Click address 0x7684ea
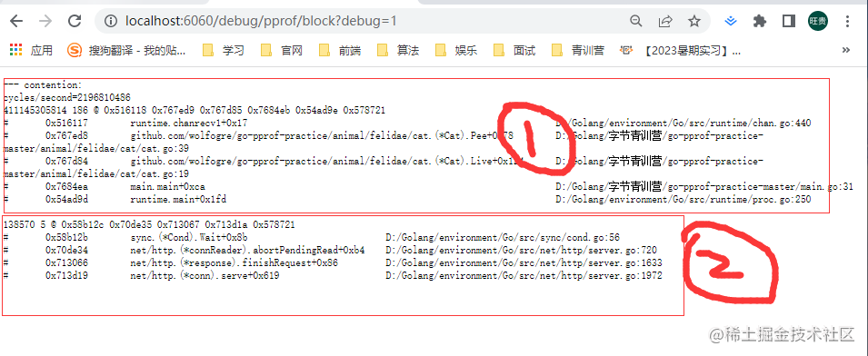 (x=66, y=187)
